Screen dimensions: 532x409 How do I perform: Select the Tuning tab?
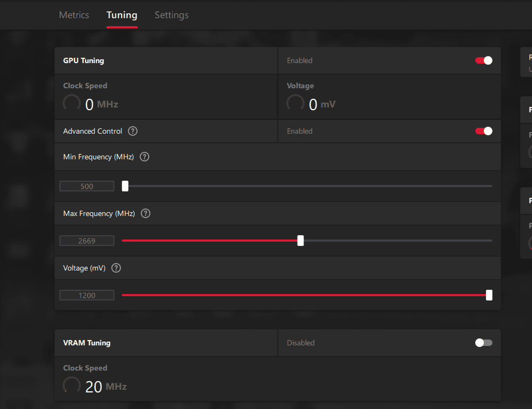click(122, 15)
